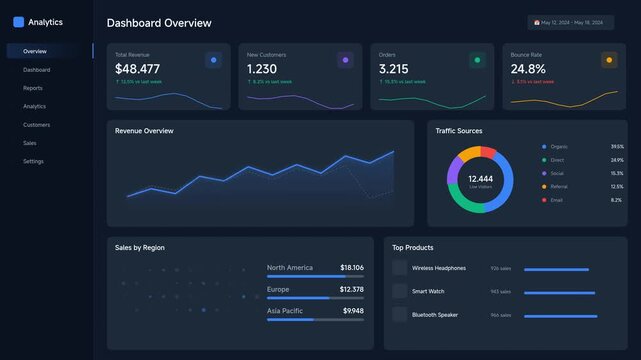The height and width of the screenshot is (360, 641).
Task: Click the Wireless Headphones product name
Action: (x=439, y=268)
